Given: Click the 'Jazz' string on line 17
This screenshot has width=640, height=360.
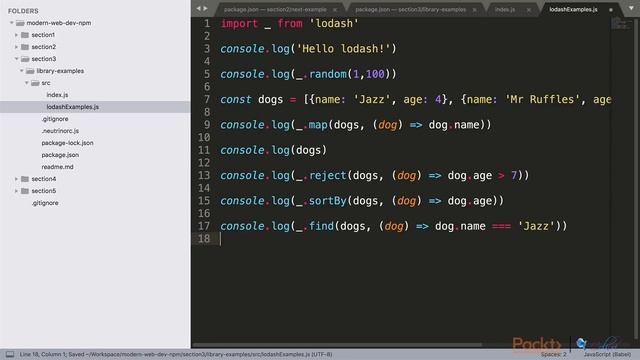Looking at the screenshot, I should (x=536, y=226).
